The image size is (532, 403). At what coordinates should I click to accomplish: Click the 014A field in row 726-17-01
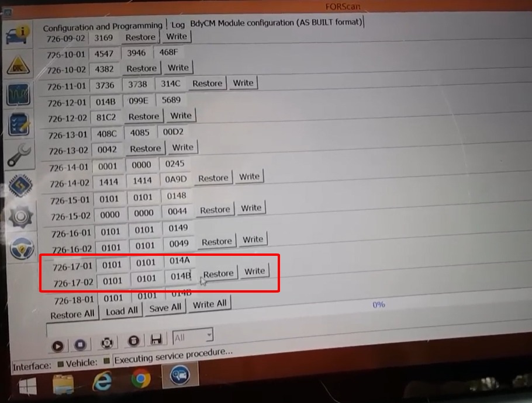coord(179,260)
